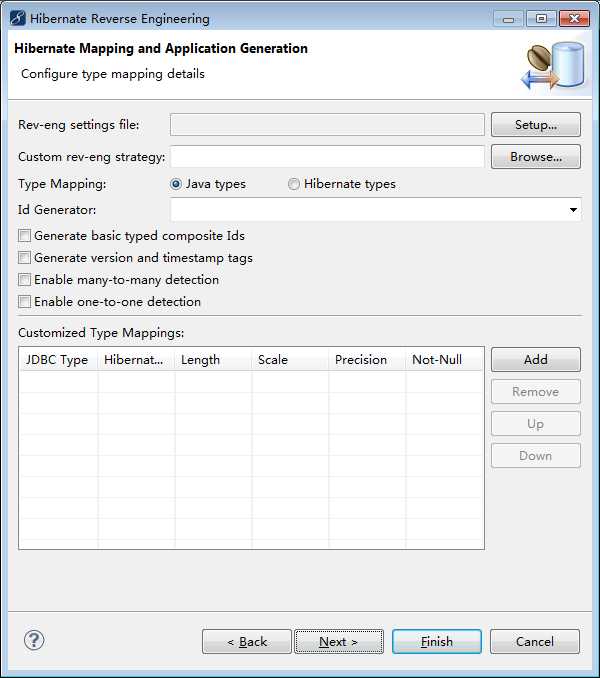
Task: Finish the reverse engineering wizard
Action: [x=437, y=642]
